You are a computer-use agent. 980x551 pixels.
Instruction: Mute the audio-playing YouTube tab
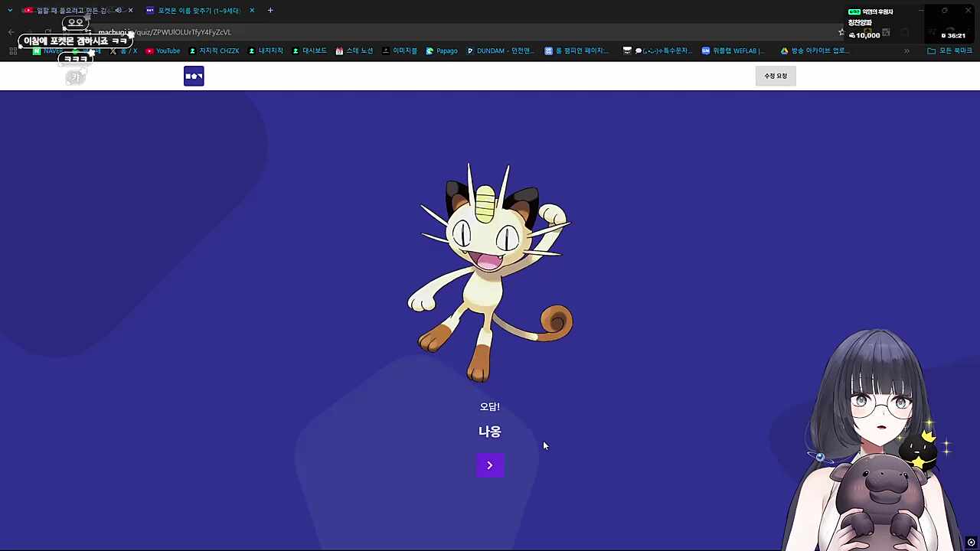click(x=118, y=11)
